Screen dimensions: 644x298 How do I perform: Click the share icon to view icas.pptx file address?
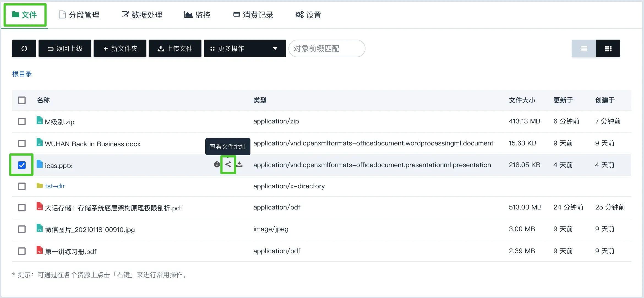(x=228, y=165)
